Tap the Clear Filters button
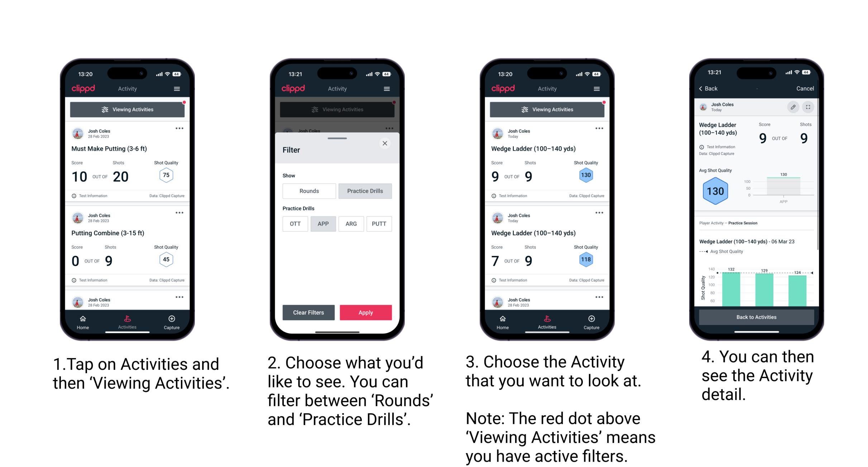This screenshot has height=467, width=868. point(309,312)
